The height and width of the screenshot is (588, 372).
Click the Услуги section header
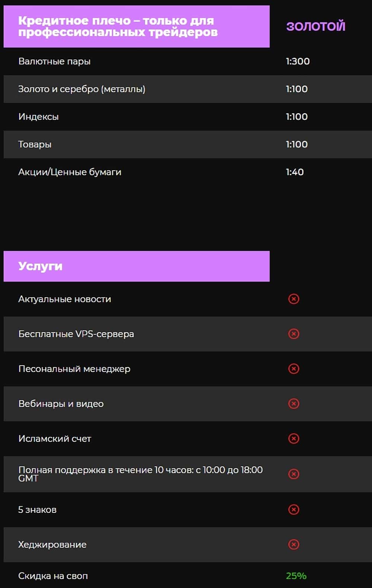pos(41,266)
